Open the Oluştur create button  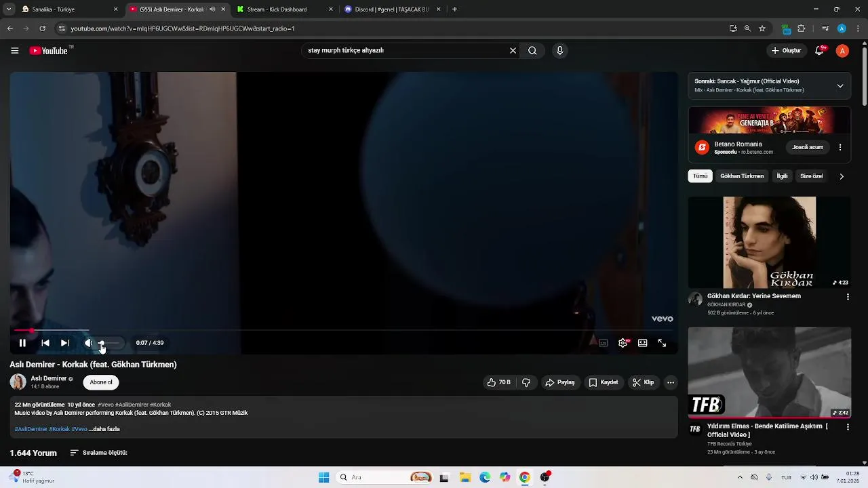point(787,50)
